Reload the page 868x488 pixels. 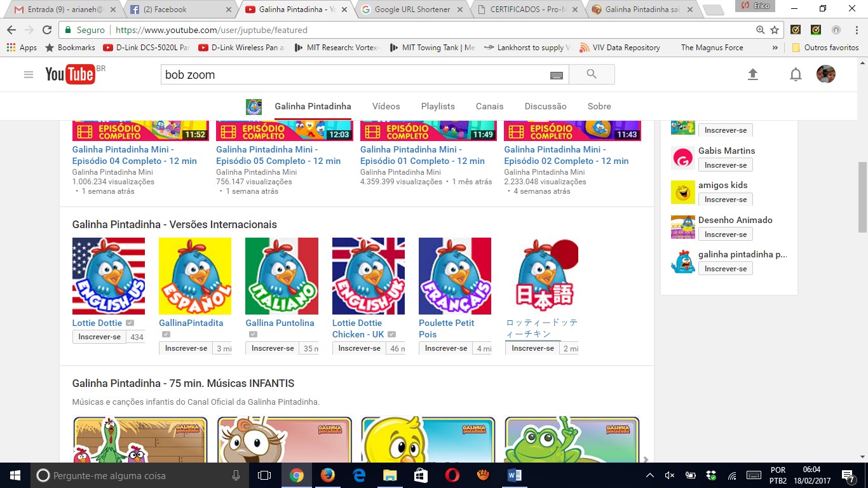pos(46,30)
